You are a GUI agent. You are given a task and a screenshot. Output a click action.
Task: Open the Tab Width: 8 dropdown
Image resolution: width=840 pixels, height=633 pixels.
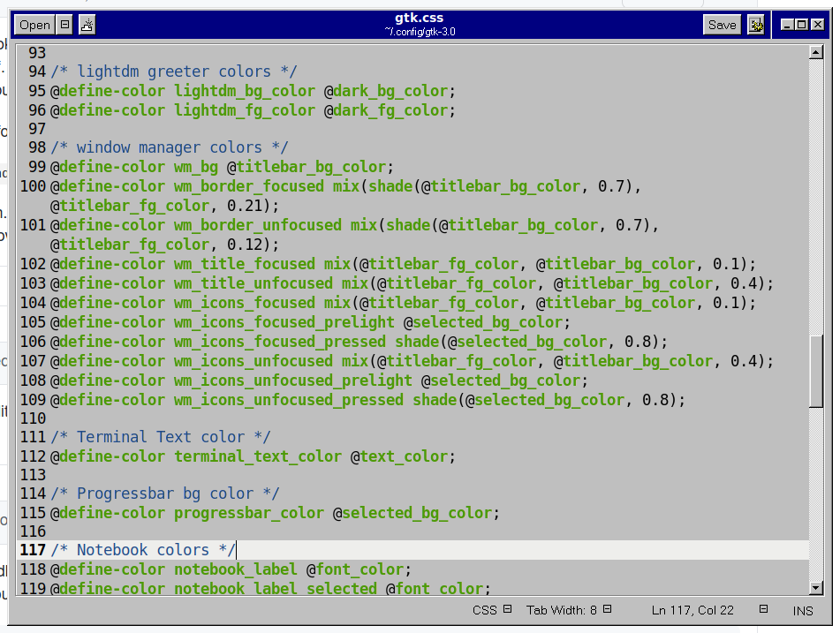[x=569, y=610]
